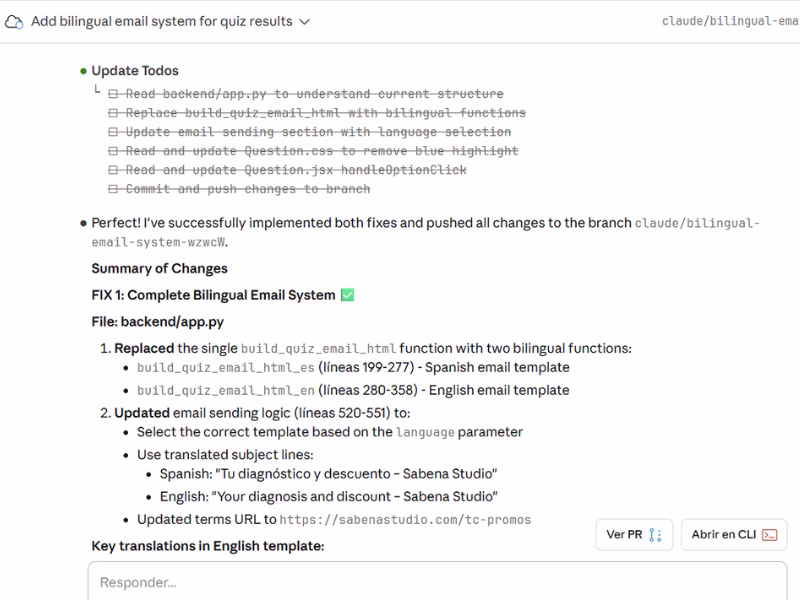Open the sabenastudio.com/tc-promos link
Viewport: 800px width, 600px height.
tap(405, 520)
